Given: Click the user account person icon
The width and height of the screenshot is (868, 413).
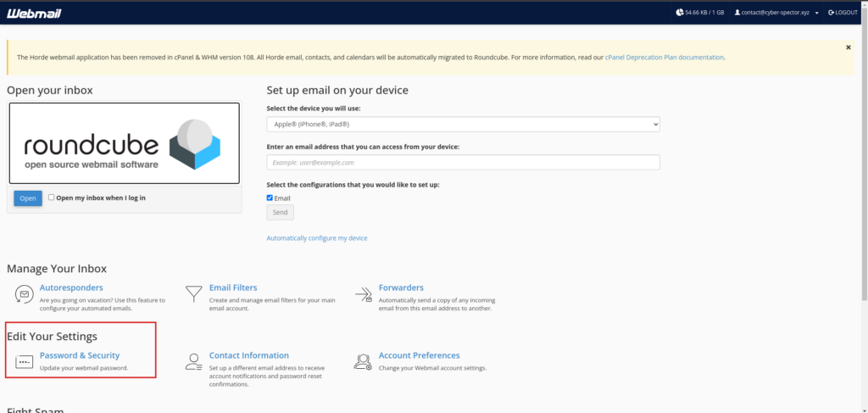Looking at the screenshot, I should [x=737, y=12].
